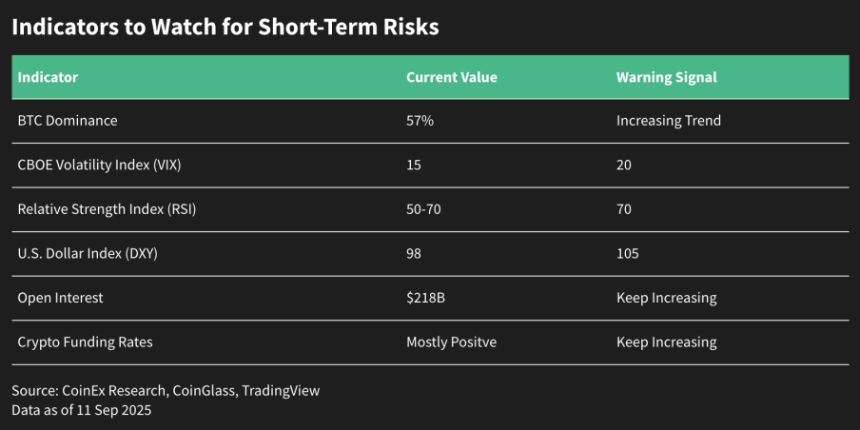Click the $218B Open Interest value
Screen dimensions: 860x430
(427, 298)
